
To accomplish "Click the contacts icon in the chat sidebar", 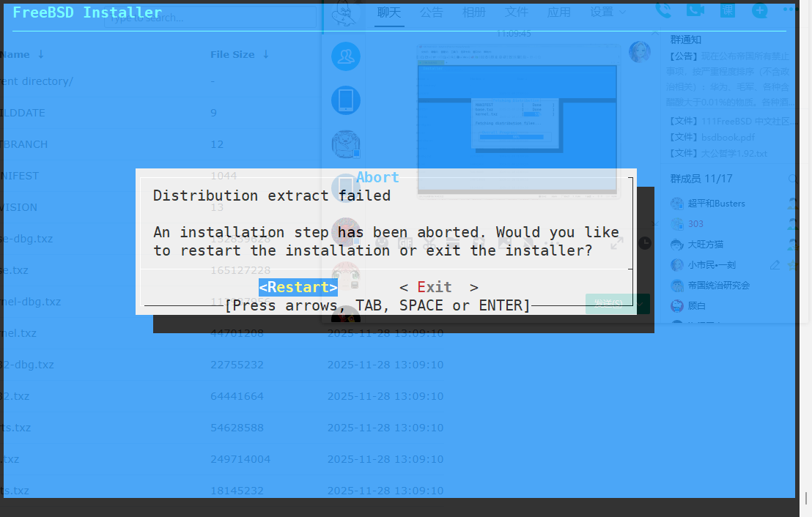I will click(346, 56).
